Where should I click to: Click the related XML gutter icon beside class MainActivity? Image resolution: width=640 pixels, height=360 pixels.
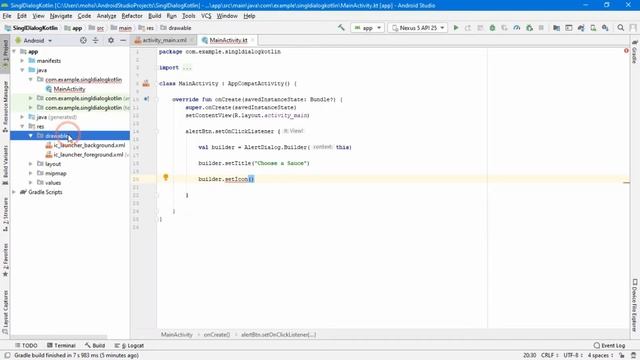click(x=146, y=84)
